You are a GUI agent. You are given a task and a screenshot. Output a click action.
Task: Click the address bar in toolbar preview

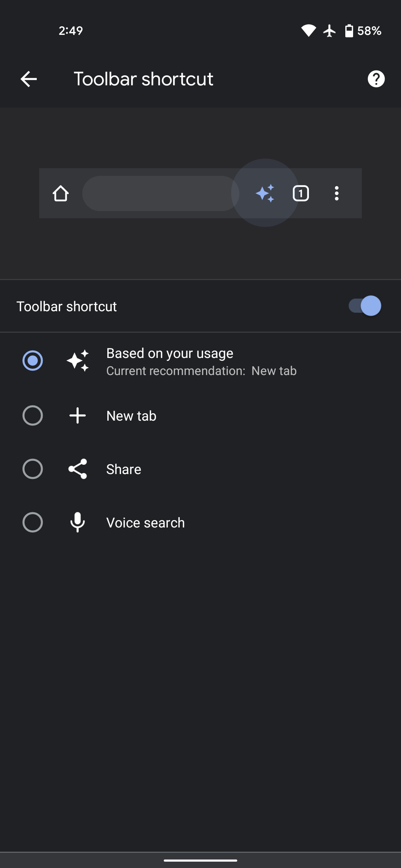point(160,193)
